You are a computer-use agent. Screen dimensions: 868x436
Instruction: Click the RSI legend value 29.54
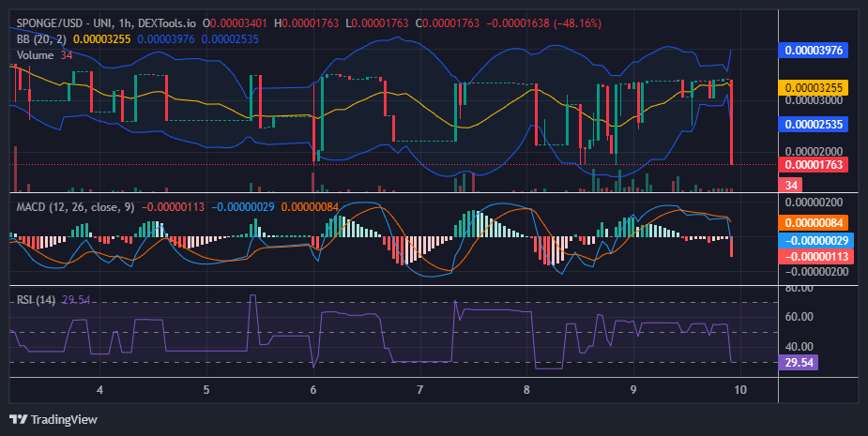pyautogui.click(x=76, y=300)
